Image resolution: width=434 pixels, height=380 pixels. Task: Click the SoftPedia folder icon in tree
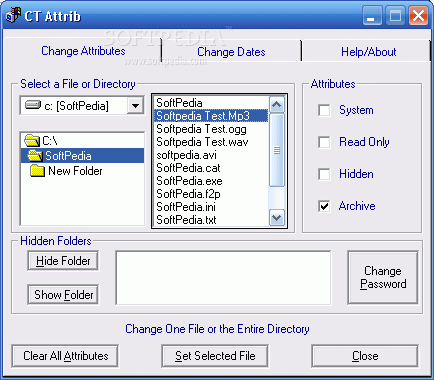35,156
